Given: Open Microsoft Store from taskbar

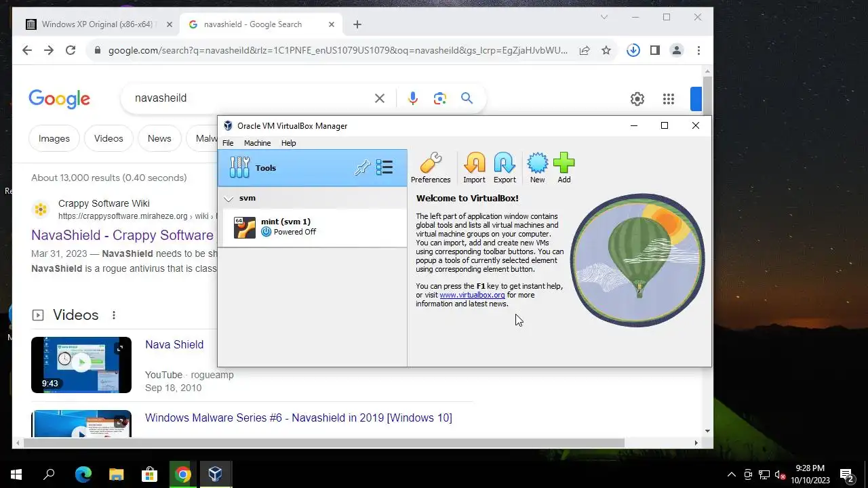Looking at the screenshot, I should [x=149, y=474].
